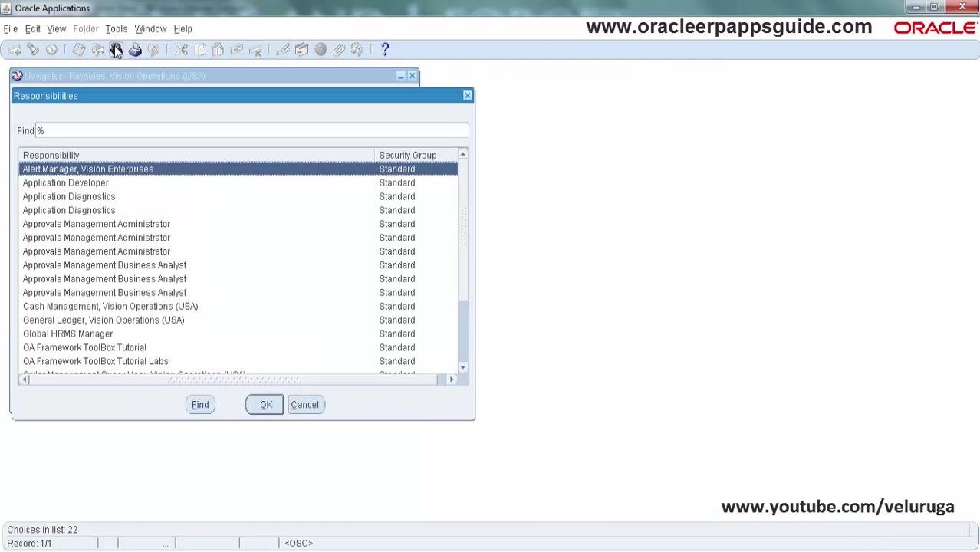Click the horizontal scroll left arrow
Viewport: 980px width, 552px height.
click(25, 379)
